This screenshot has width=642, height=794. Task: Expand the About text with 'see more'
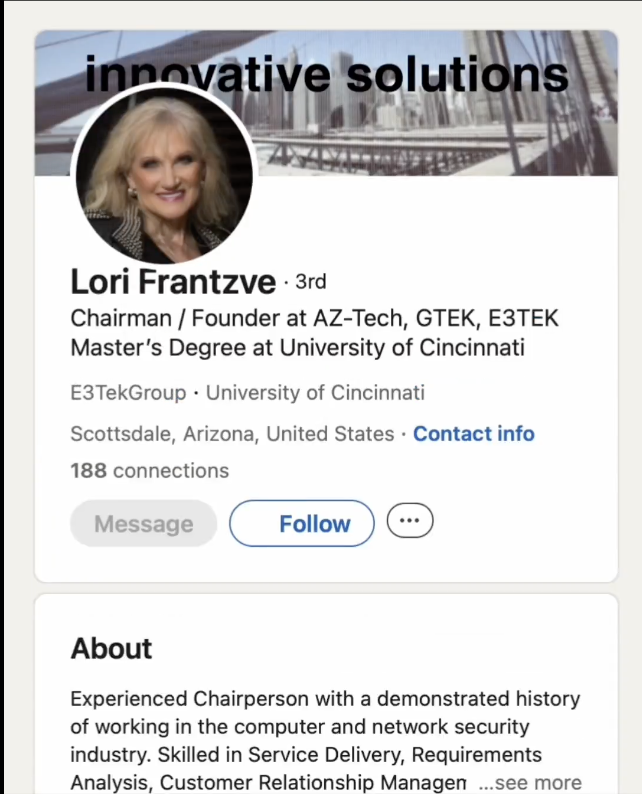536,782
